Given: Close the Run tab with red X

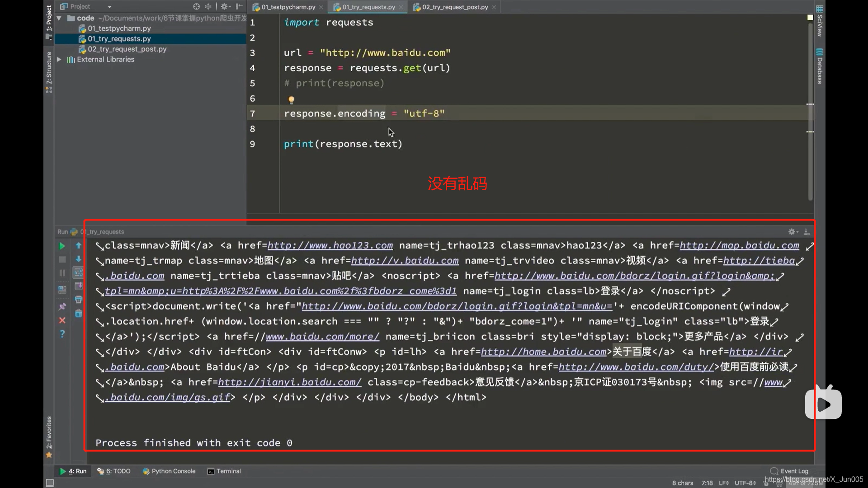Looking at the screenshot, I should 62,320.
